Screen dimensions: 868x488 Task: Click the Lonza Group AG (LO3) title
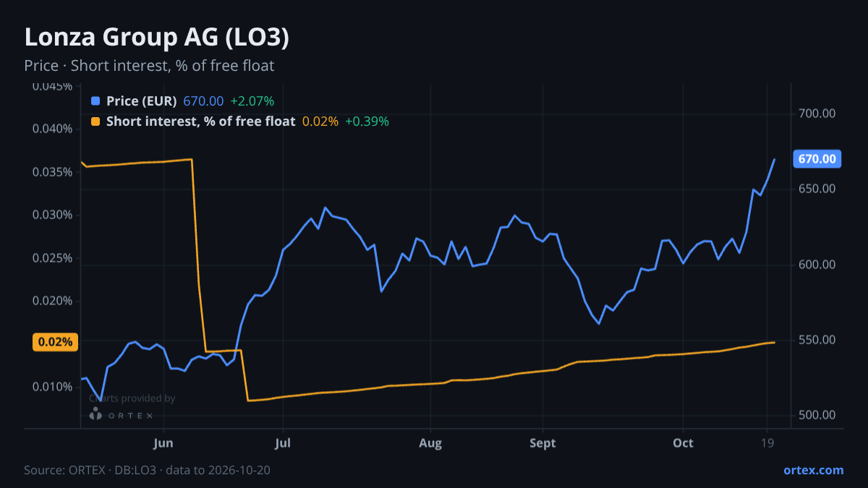click(156, 38)
